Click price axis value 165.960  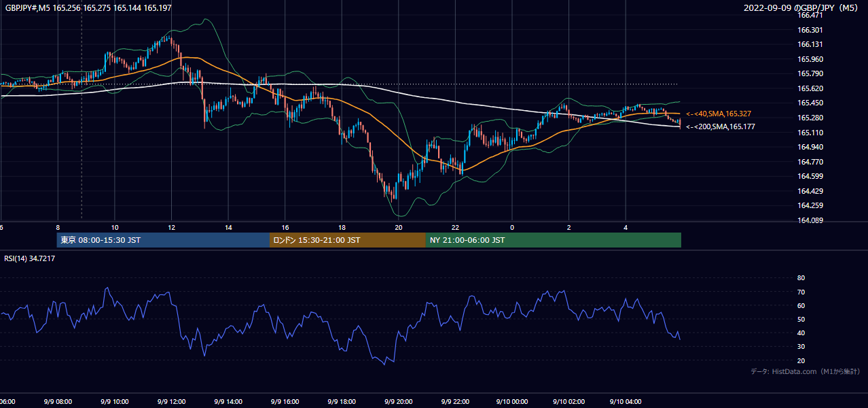click(x=810, y=59)
